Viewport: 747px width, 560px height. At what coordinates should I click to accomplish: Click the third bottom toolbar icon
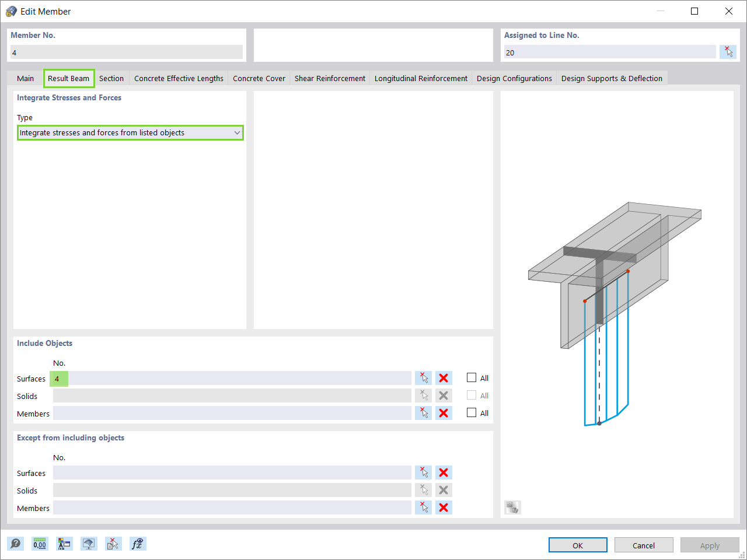coord(64,544)
